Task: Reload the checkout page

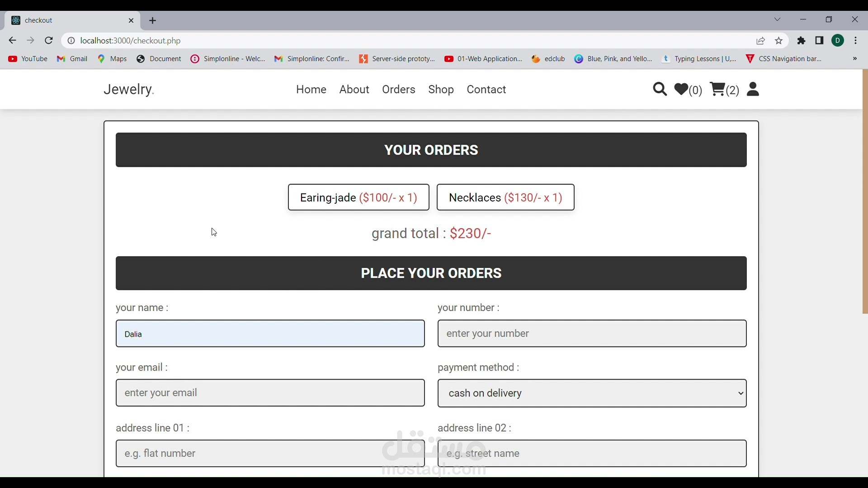Action: [x=49, y=41]
